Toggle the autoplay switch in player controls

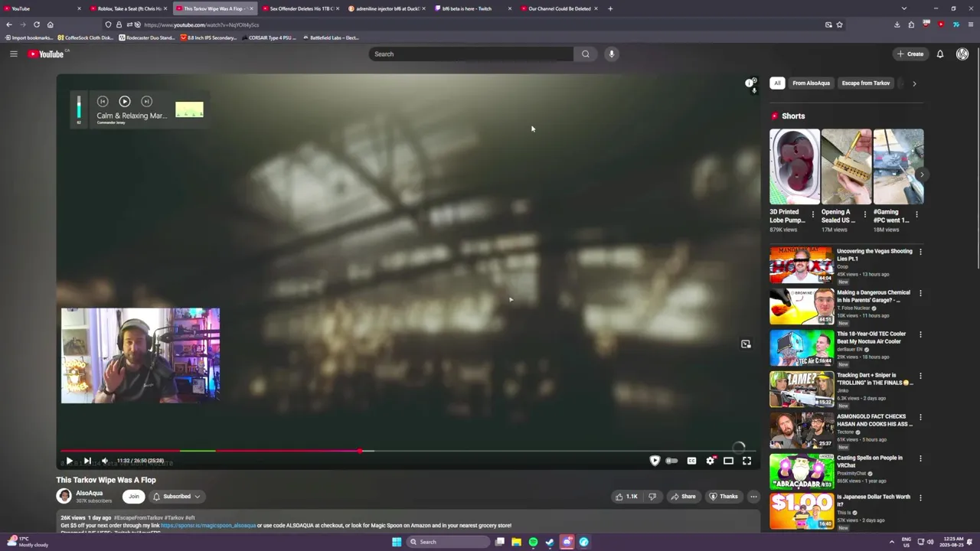click(x=672, y=461)
